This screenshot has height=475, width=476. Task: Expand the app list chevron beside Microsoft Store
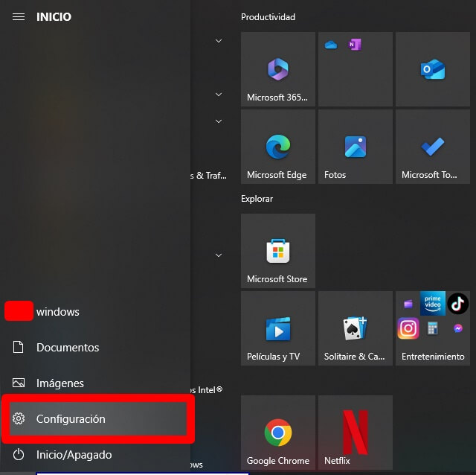218,255
